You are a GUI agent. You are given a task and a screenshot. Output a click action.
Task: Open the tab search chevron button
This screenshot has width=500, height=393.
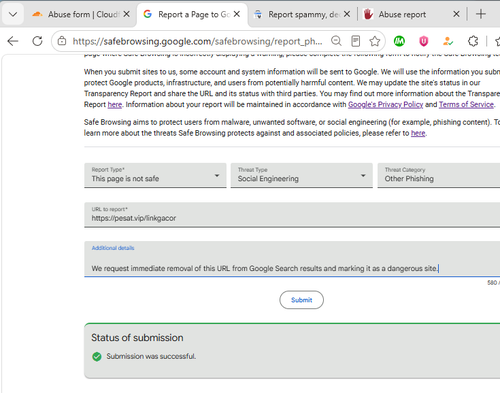click(x=13, y=14)
